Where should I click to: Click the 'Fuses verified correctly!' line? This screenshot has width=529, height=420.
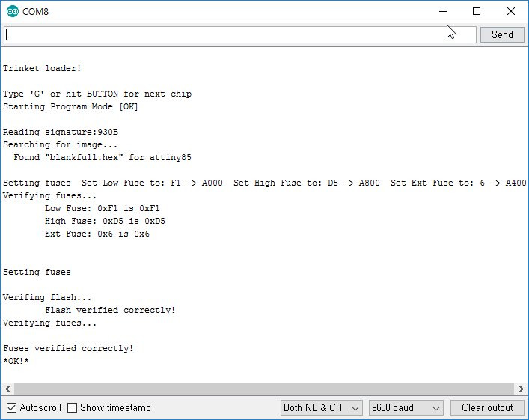coord(68,348)
